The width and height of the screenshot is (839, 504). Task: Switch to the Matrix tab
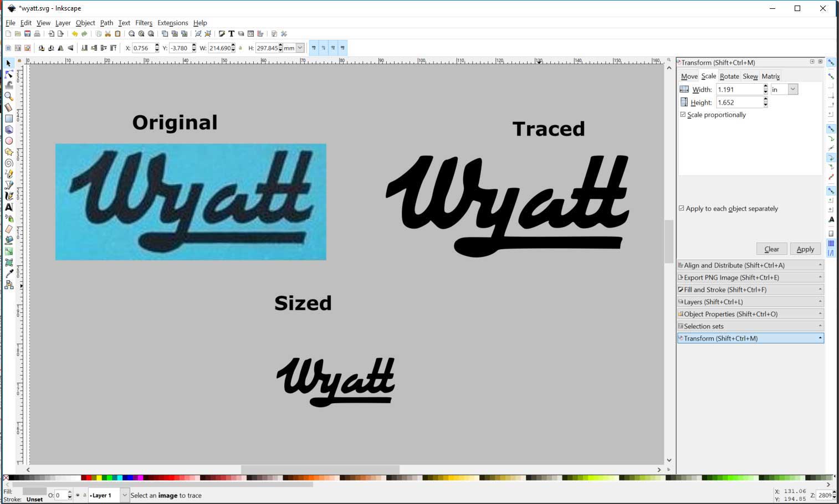(771, 76)
